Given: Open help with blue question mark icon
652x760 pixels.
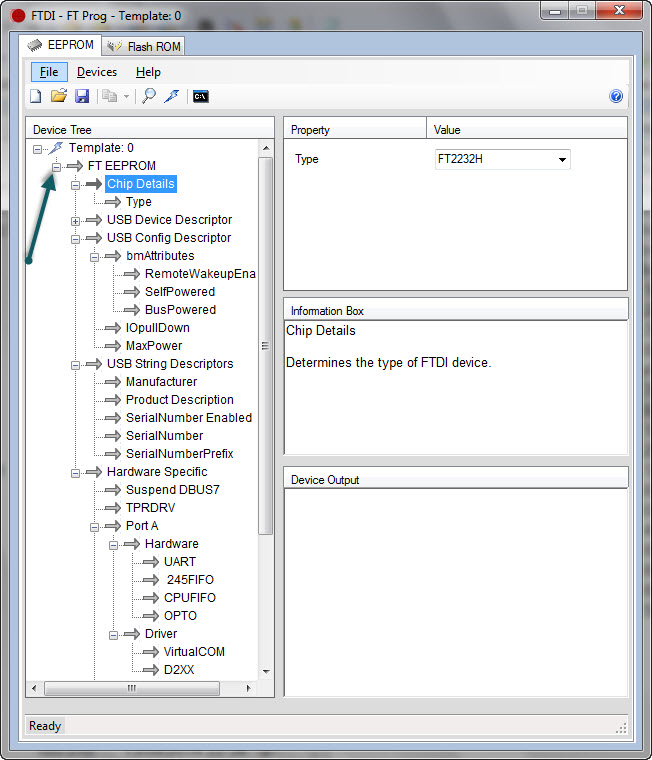Looking at the screenshot, I should click(x=616, y=96).
